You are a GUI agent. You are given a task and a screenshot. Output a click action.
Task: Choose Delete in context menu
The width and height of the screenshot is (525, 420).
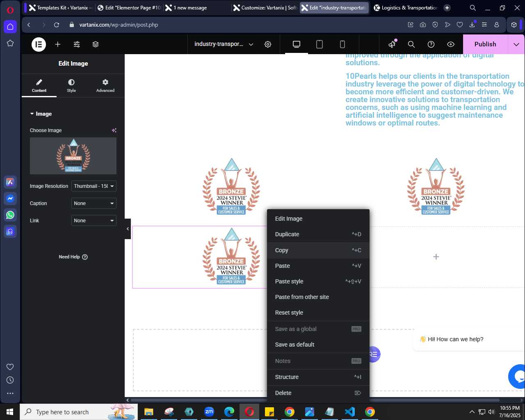(x=318, y=393)
